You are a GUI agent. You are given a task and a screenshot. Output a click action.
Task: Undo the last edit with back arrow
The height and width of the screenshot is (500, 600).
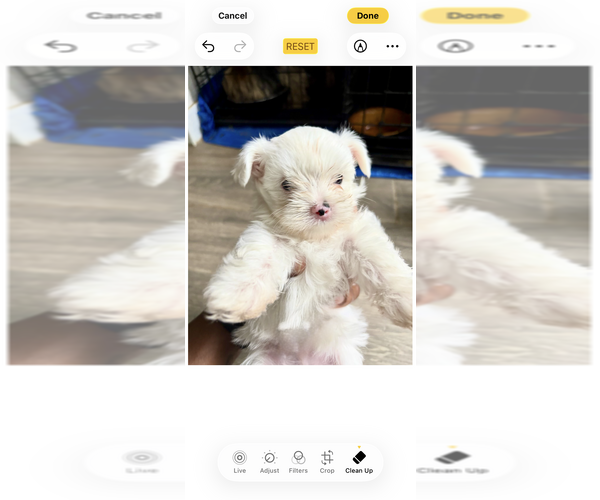click(x=208, y=46)
